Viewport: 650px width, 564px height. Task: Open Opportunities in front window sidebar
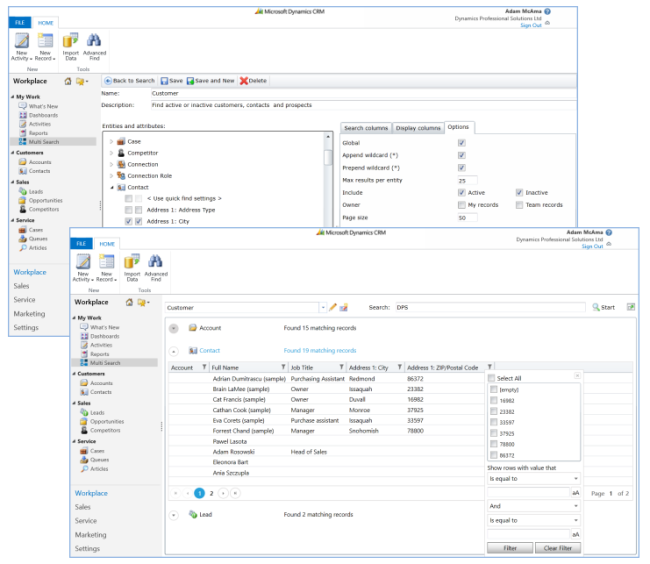[107, 421]
